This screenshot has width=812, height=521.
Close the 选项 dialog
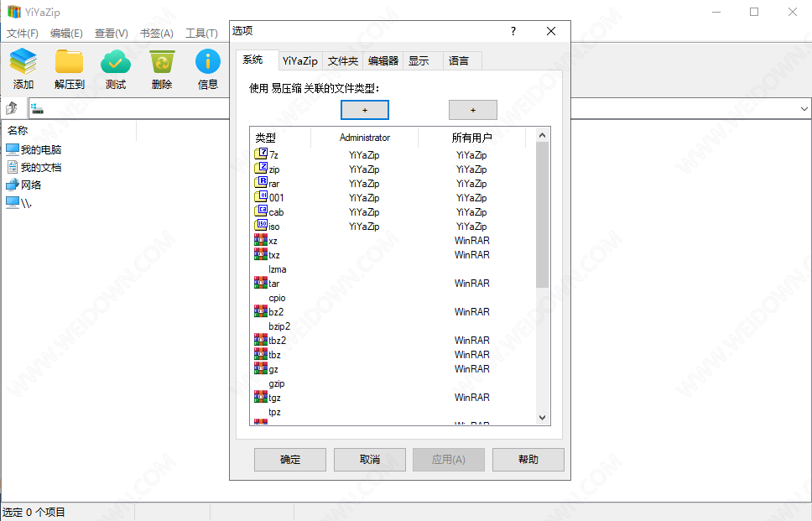pos(551,31)
